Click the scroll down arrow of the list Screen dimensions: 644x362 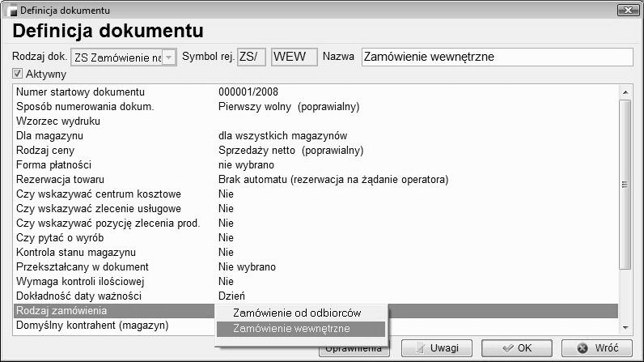pos(625,327)
